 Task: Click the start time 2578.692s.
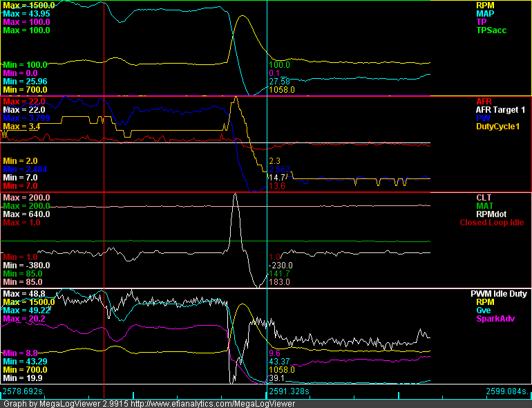pos(23,391)
